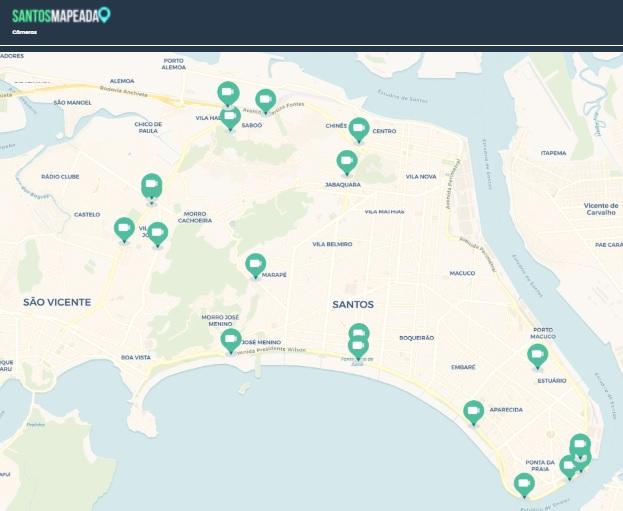Click the Macuco neighborhood label
This screenshot has width=623, height=511.
point(462,273)
